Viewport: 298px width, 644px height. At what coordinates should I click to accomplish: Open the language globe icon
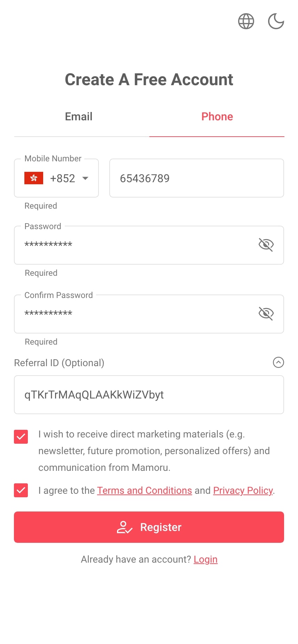(x=246, y=21)
